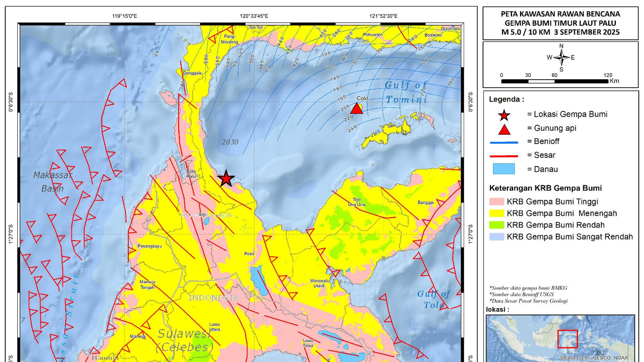Click the Gulf of Tomini label
Viewport: 644px width, 362px height.
tap(407, 92)
